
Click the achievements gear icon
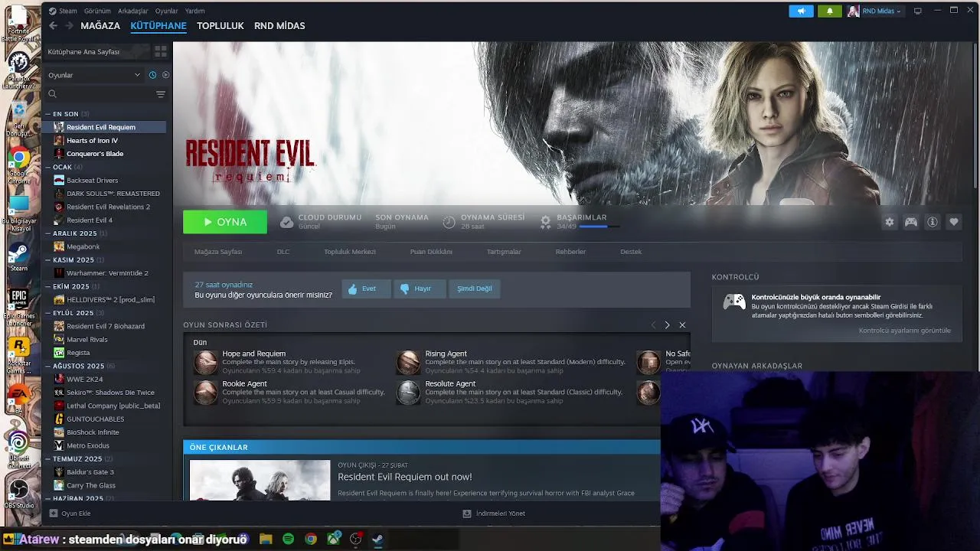545,222
